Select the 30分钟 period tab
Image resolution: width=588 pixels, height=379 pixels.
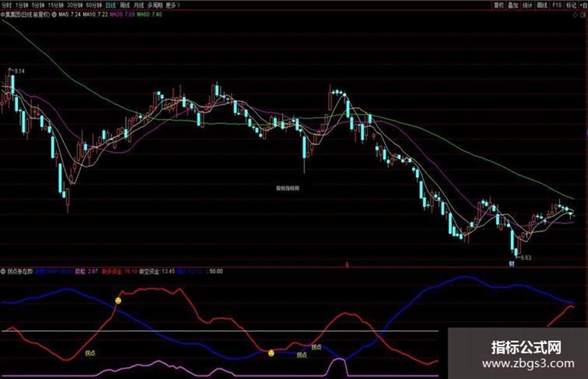75,5
